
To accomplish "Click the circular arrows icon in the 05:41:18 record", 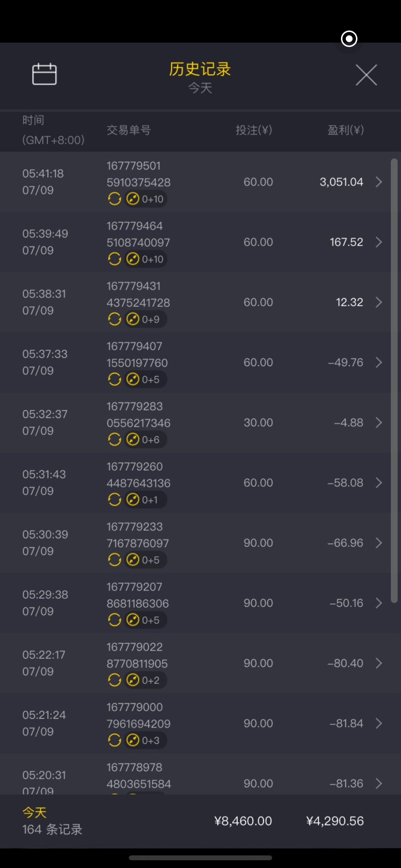I will [x=114, y=199].
